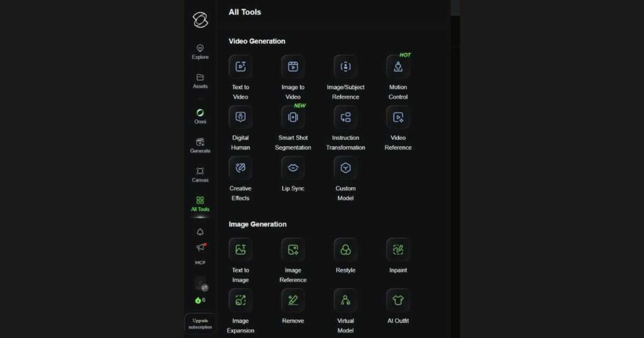Open the Image to Video tool
644x338 pixels.
click(293, 77)
